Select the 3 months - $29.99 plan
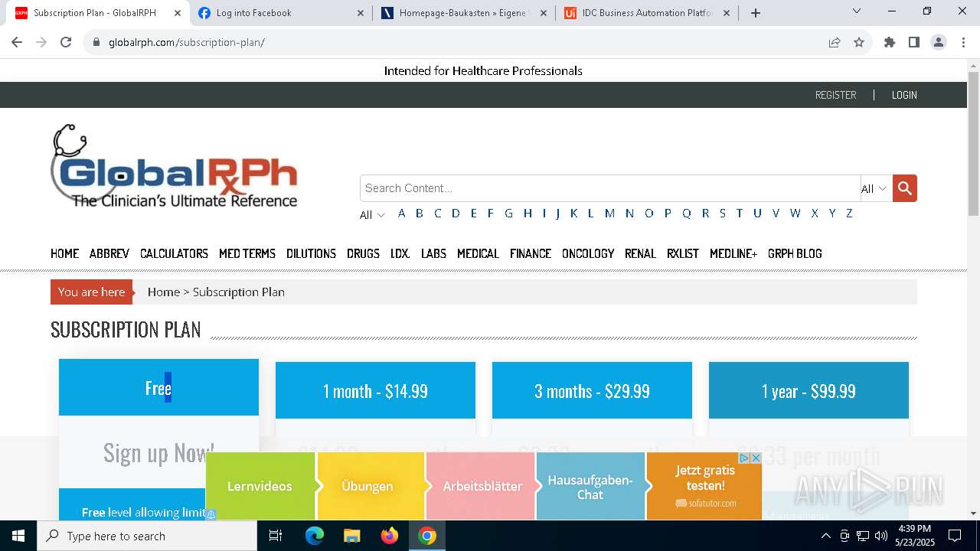 coord(592,390)
